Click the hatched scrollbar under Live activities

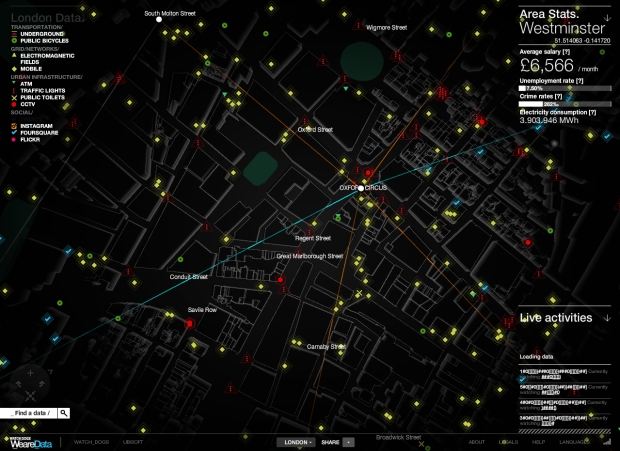tap(565, 431)
